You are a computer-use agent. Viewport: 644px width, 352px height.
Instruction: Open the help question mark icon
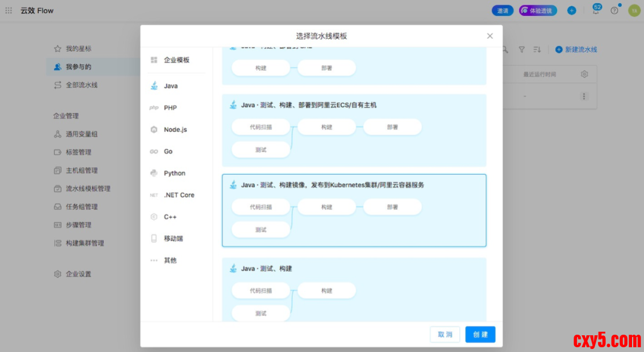click(614, 10)
